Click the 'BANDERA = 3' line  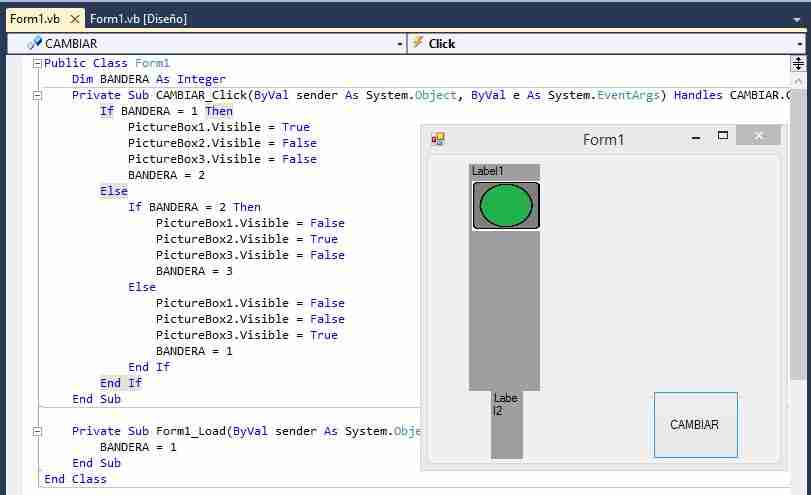pyautogui.click(x=194, y=272)
